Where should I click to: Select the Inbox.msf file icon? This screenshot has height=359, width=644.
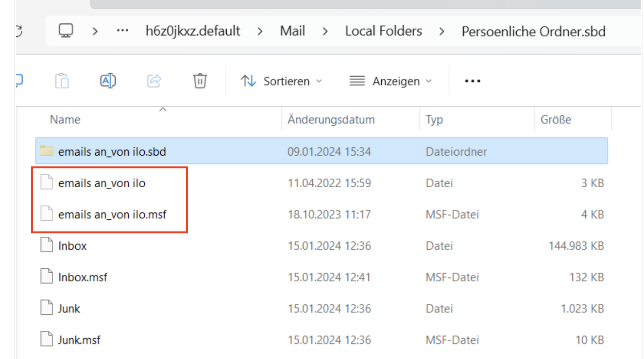pos(46,277)
